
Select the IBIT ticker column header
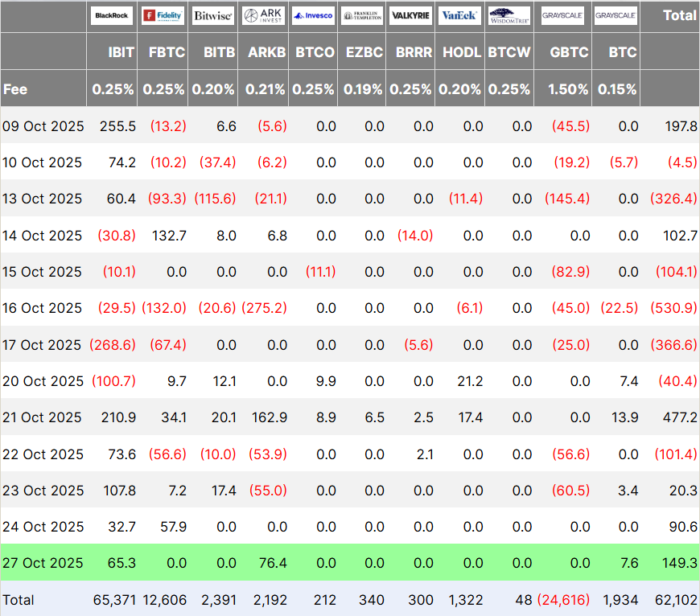pyautogui.click(x=121, y=52)
